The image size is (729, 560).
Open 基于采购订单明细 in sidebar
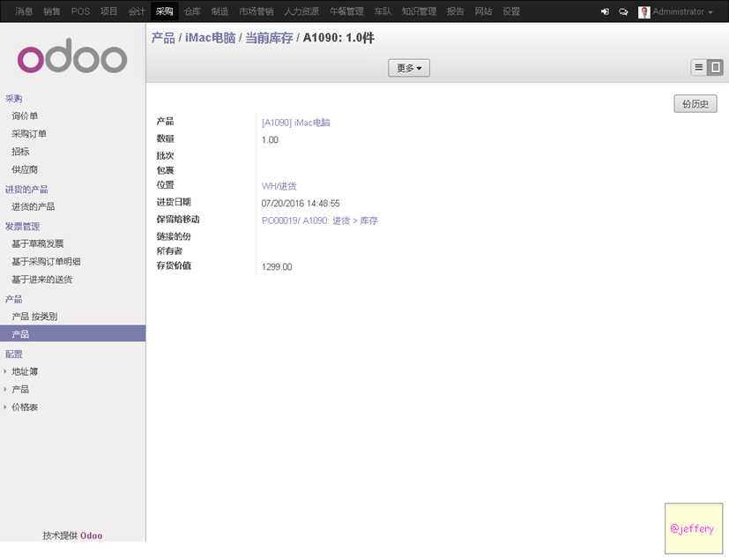(x=46, y=261)
